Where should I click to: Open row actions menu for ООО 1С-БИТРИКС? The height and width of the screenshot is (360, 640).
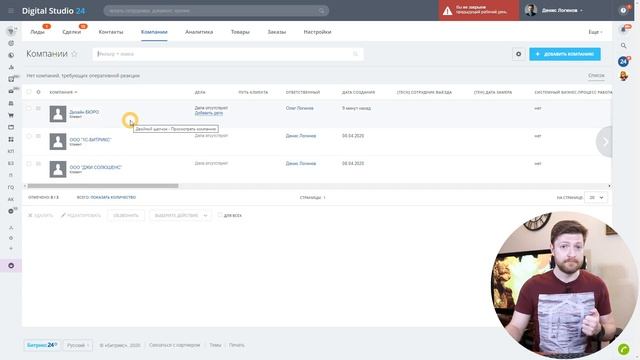coord(38,136)
